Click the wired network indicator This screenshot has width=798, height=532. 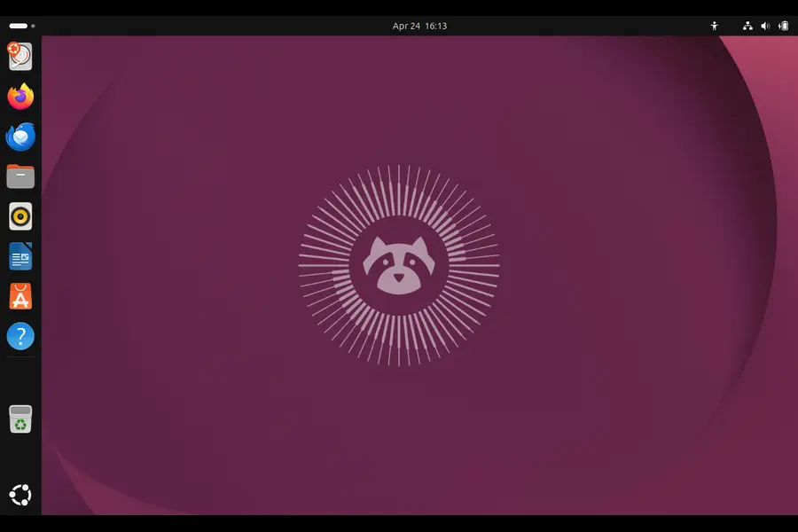point(747,25)
